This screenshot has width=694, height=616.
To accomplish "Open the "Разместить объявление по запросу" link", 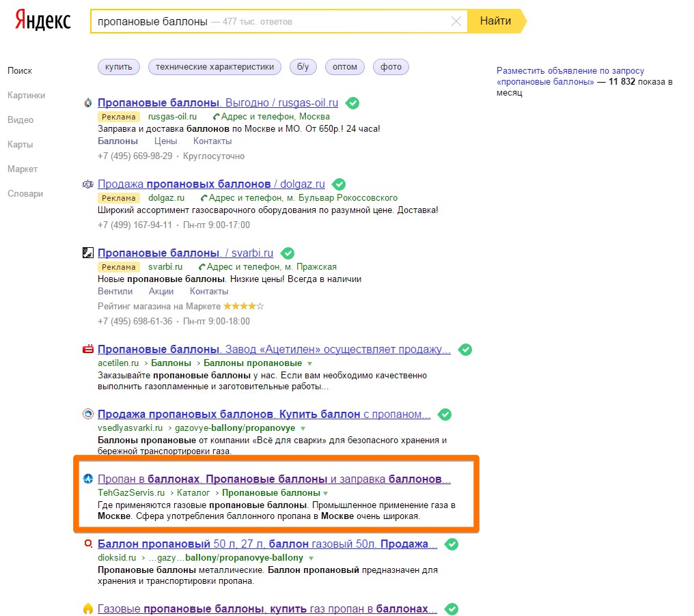I will tap(570, 71).
